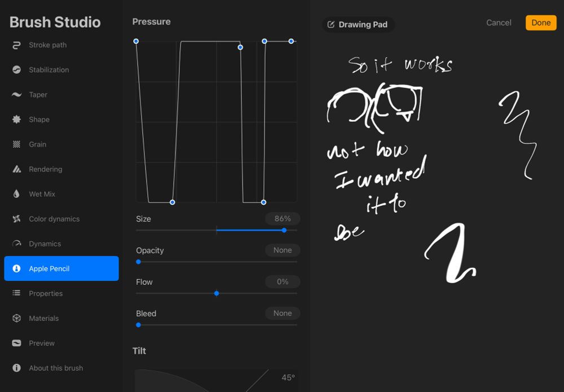Click the Bleed slider handle

[x=139, y=325]
